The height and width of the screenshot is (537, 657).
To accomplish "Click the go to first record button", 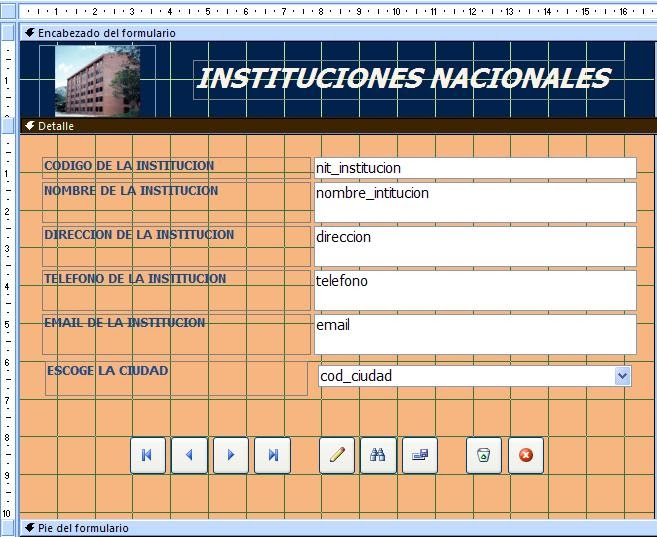I will click(x=147, y=455).
